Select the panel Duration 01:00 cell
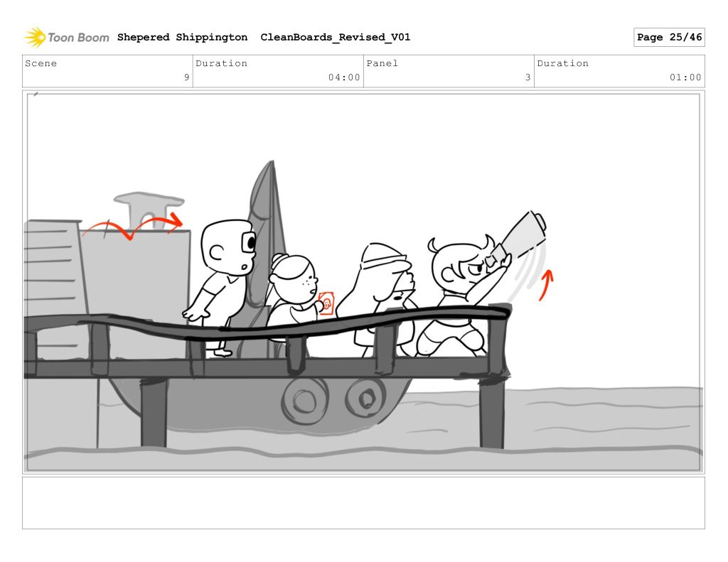 (619, 71)
